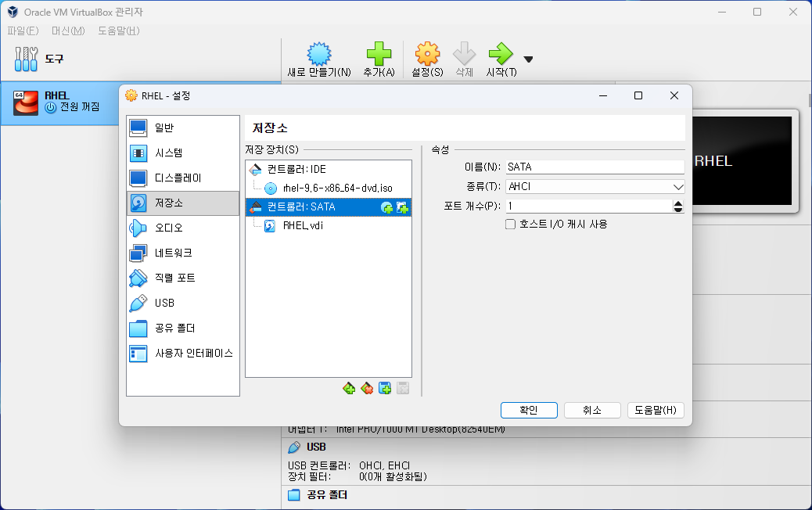Click 추가(A) green plus toolbar icon

click(379, 59)
